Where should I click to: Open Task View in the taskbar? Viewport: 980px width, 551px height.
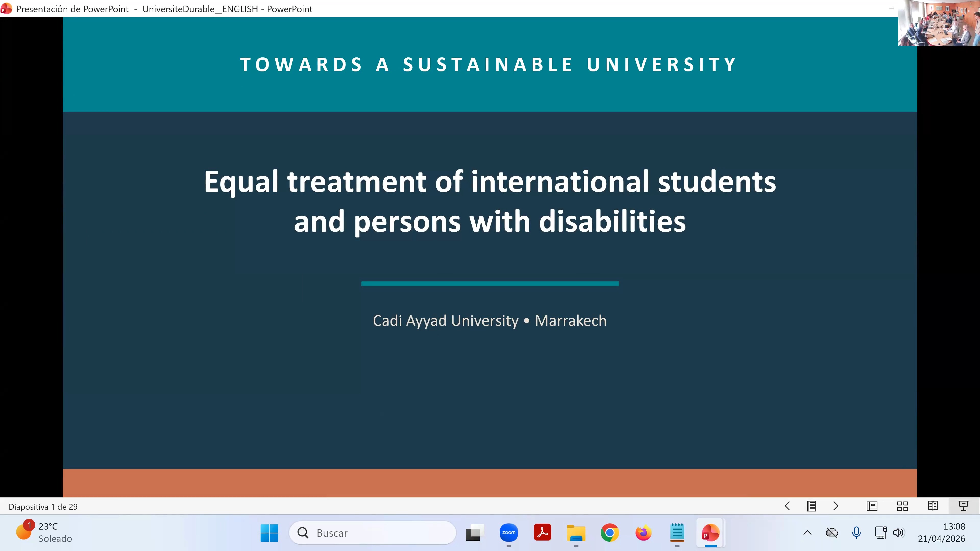pyautogui.click(x=475, y=533)
